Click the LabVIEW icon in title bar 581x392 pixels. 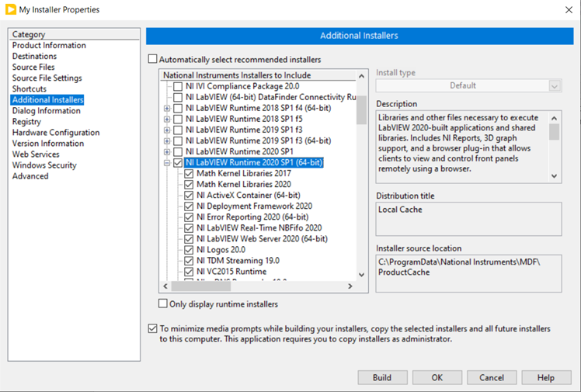point(10,9)
